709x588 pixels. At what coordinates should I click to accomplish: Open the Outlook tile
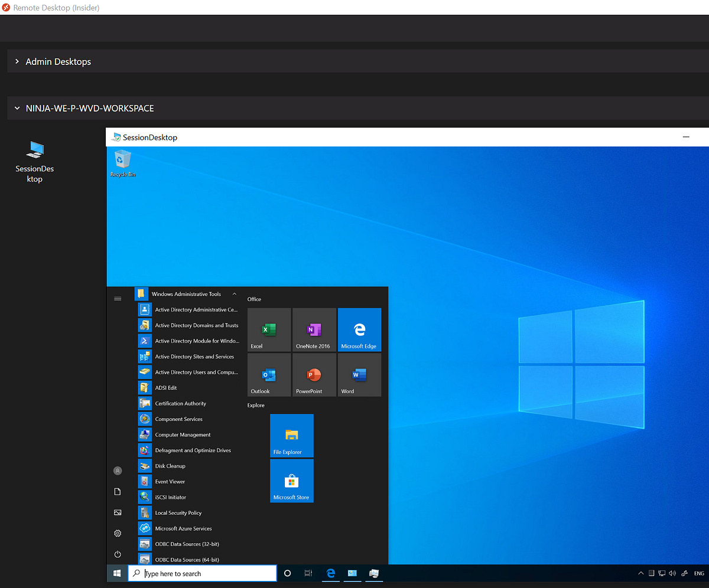point(269,375)
